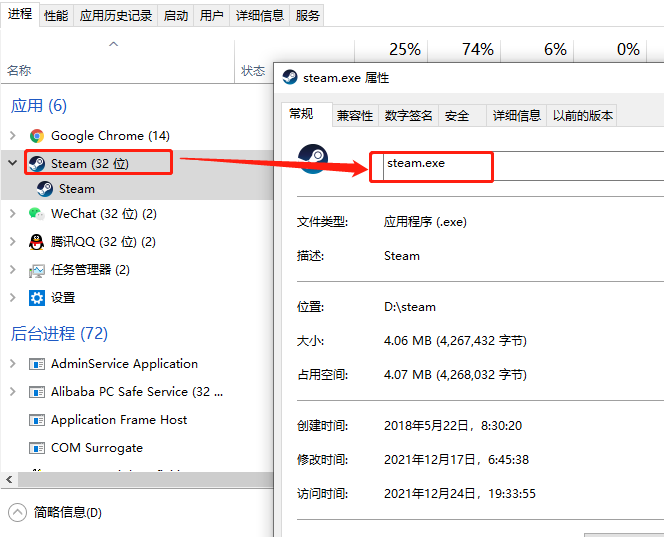This screenshot has height=537, width=664.
Task: Click the 4.06 MB size value
Action: 455,340
